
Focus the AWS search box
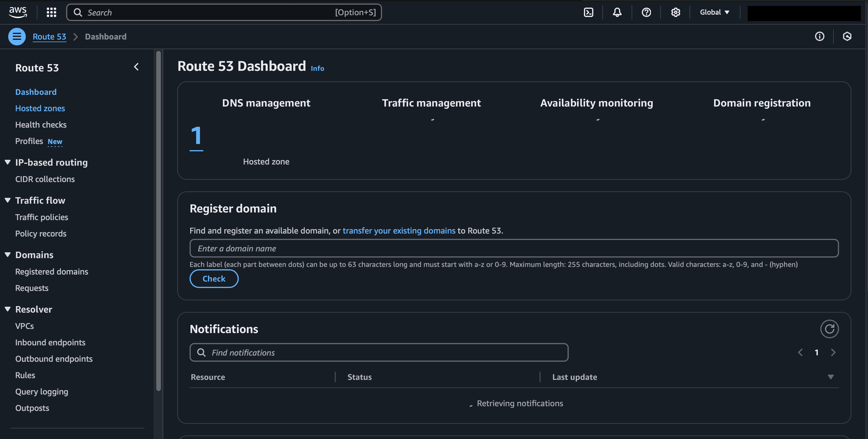coord(224,13)
